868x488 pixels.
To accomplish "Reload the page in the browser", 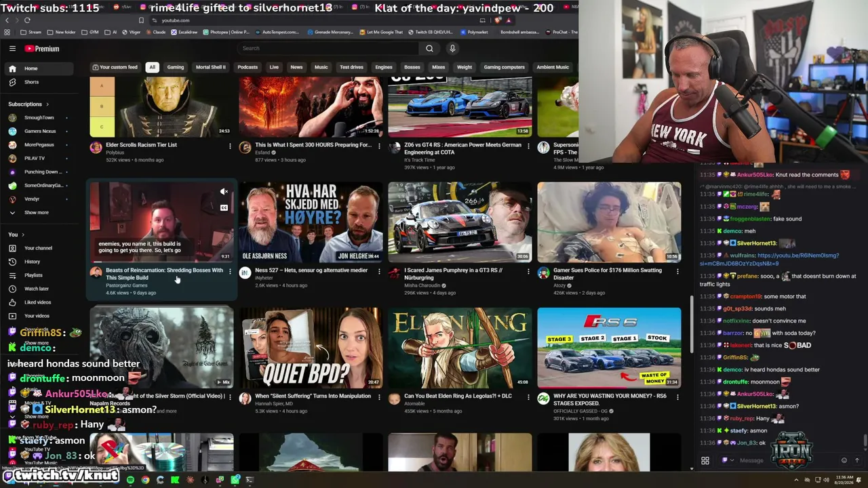I will pyautogui.click(x=27, y=20).
